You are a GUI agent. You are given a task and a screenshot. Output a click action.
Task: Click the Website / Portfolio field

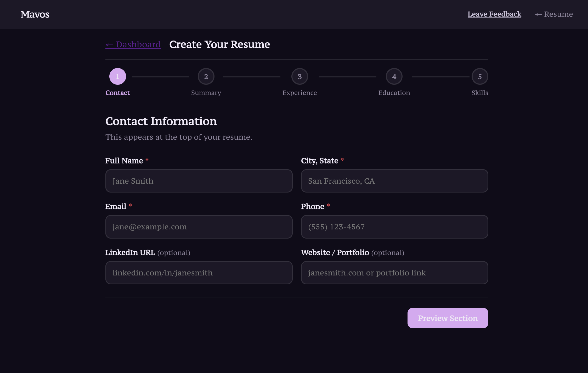(x=394, y=273)
